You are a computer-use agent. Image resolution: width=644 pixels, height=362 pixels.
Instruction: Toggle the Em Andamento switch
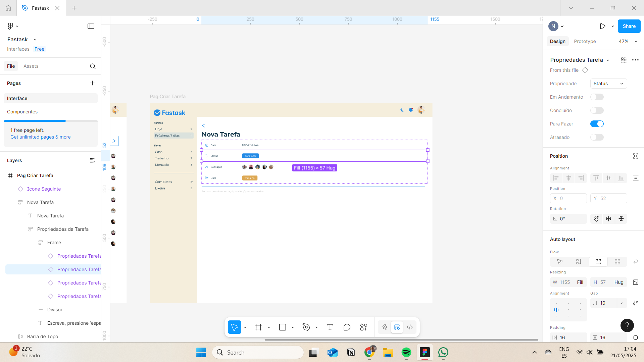597,97
